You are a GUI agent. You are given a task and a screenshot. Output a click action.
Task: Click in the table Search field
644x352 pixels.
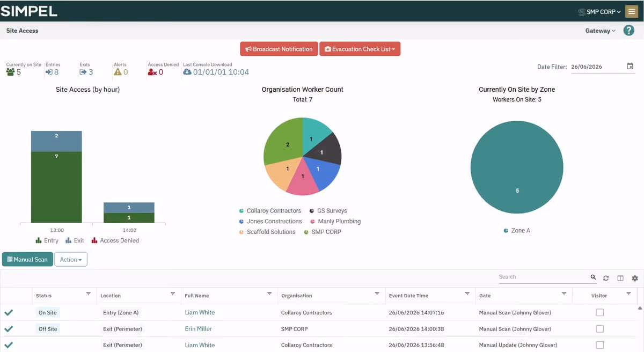tap(543, 277)
